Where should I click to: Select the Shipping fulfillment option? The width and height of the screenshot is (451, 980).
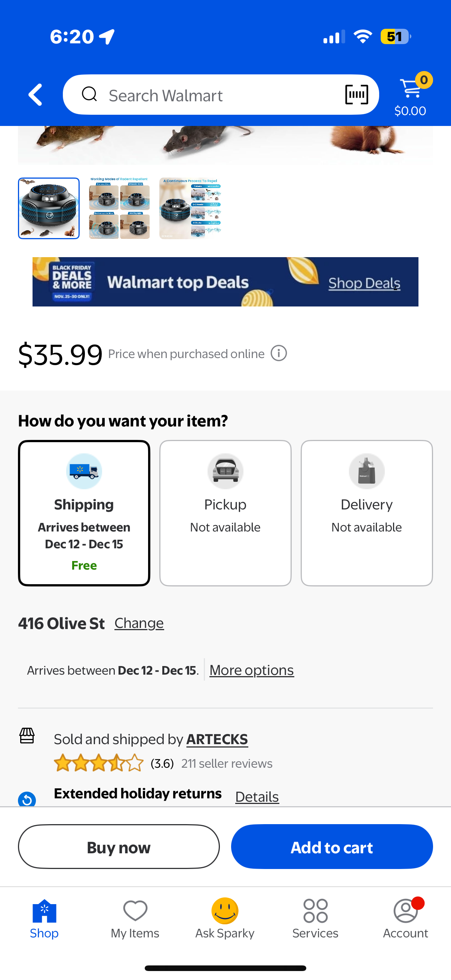pos(84,513)
